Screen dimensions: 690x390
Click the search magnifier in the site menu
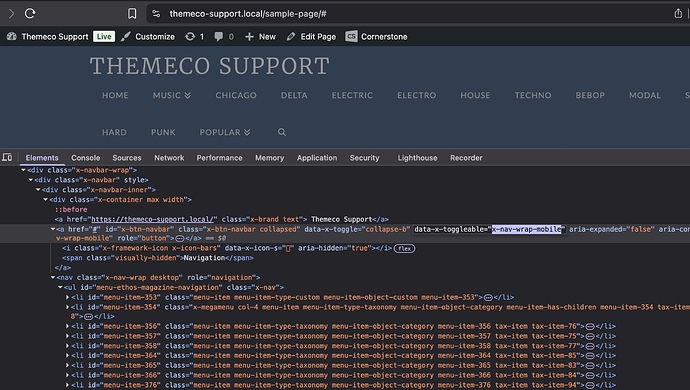pos(282,132)
